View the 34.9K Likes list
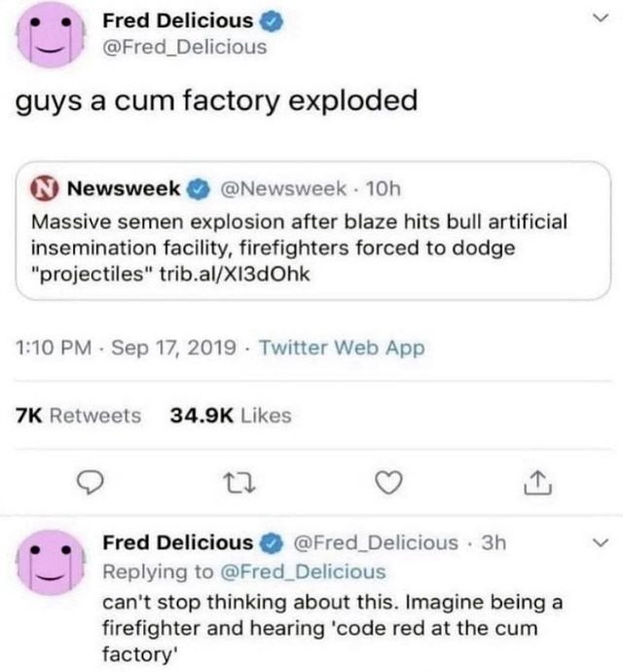 click(x=231, y=416)
